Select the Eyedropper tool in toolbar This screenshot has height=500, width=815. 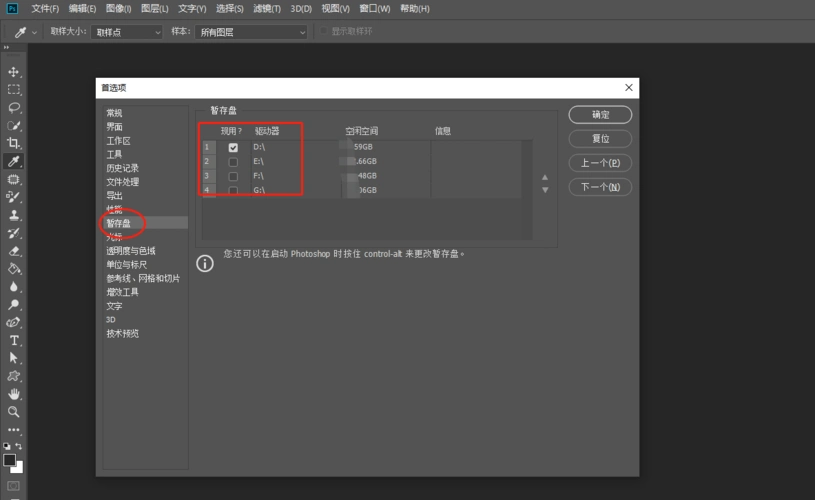click(14, 161)
